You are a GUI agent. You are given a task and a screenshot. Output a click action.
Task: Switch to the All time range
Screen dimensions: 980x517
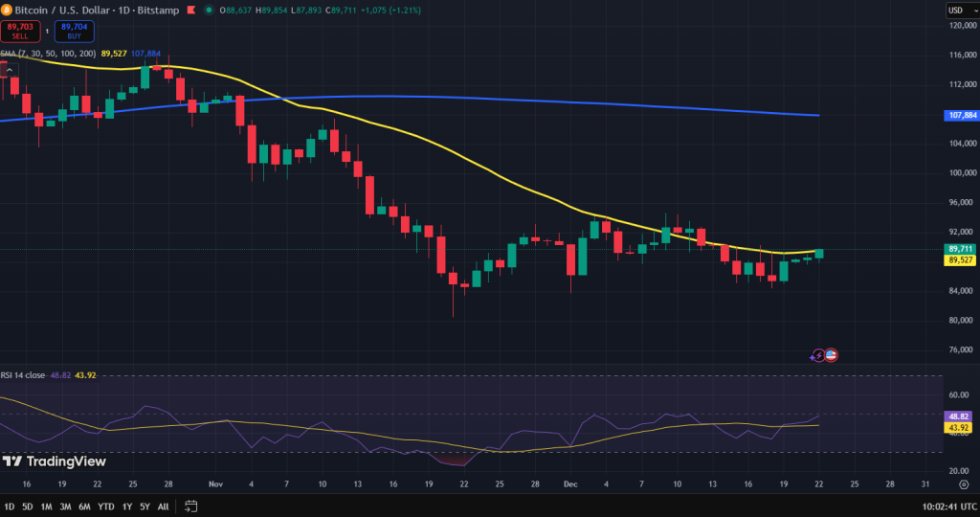click(163, 506)
